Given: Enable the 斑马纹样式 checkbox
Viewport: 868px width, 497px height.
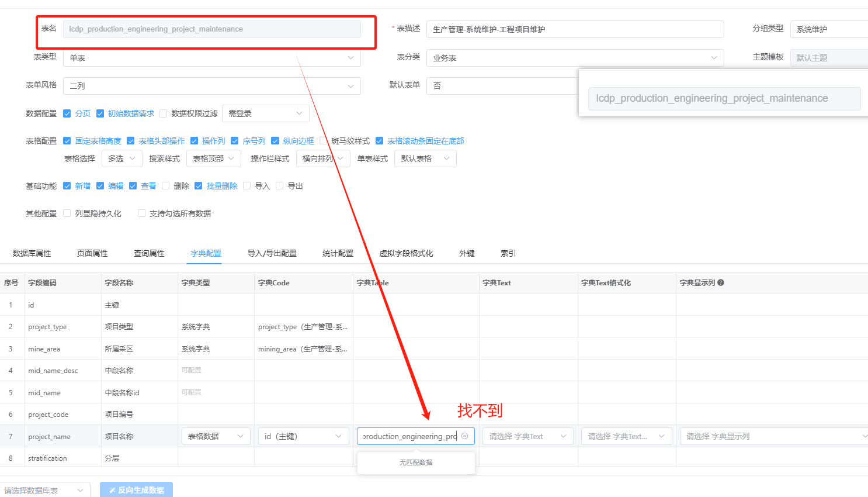Looking at the screenshot, I should click(x=324, y=141).
